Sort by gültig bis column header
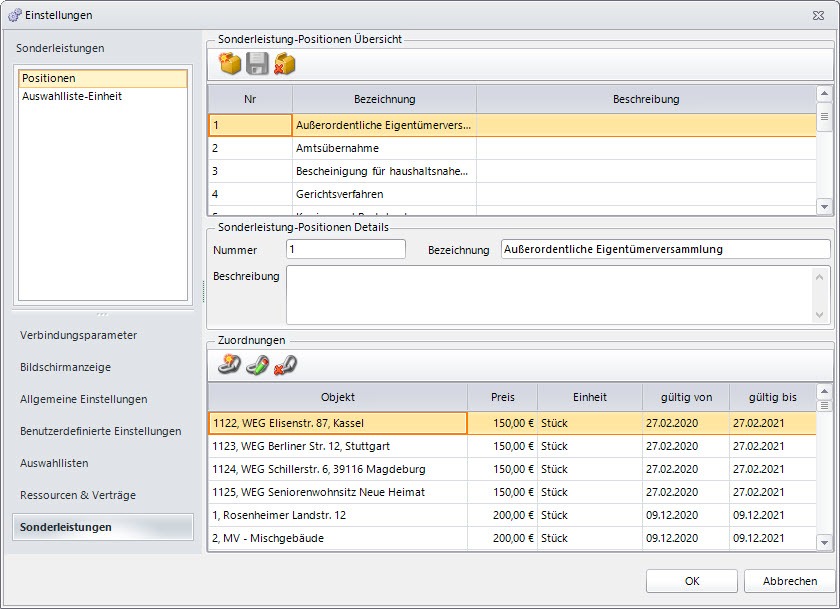The width and height of the screenshot is (840, 609). pyautogui.click(x=772, y=397)
